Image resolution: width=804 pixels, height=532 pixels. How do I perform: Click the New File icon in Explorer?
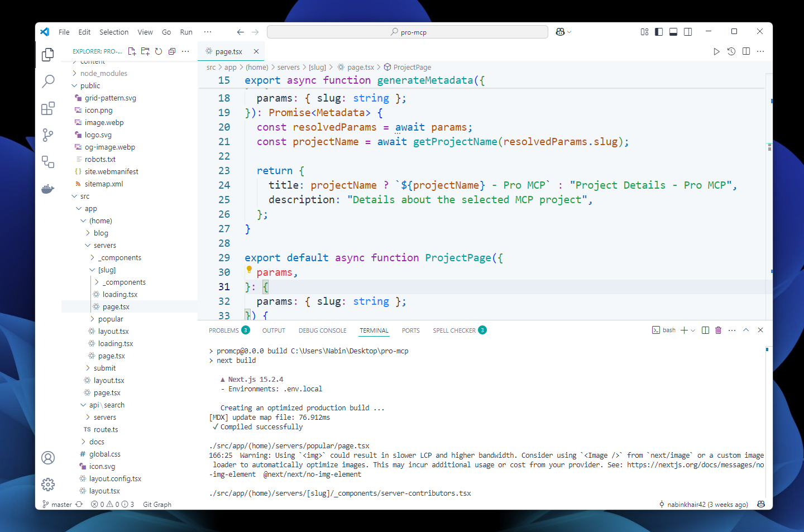tap(132, 51)
